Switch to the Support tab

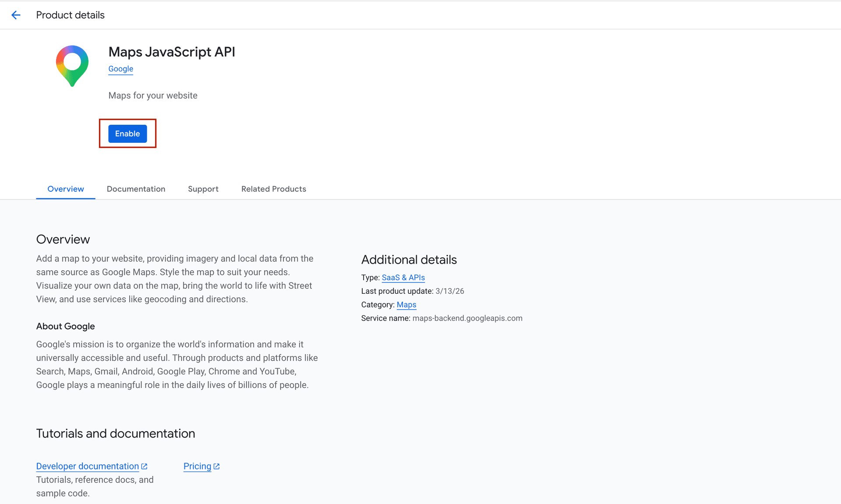tap(203, 189)
